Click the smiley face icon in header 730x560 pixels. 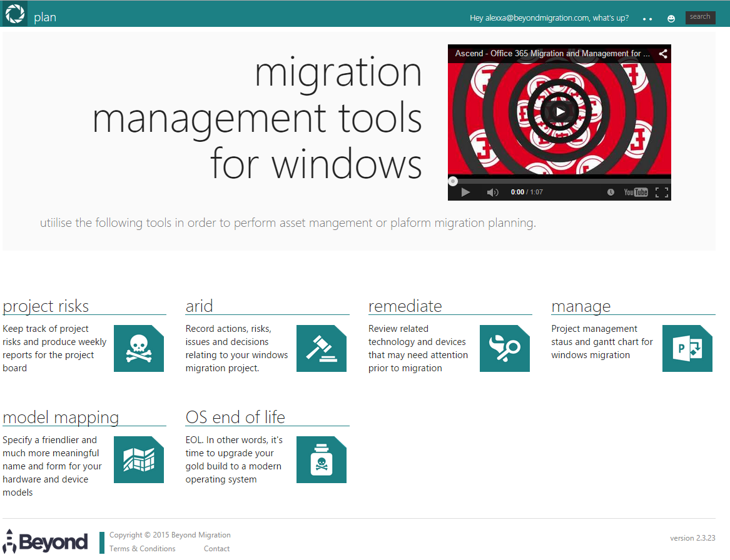click(x=671, y=19)
